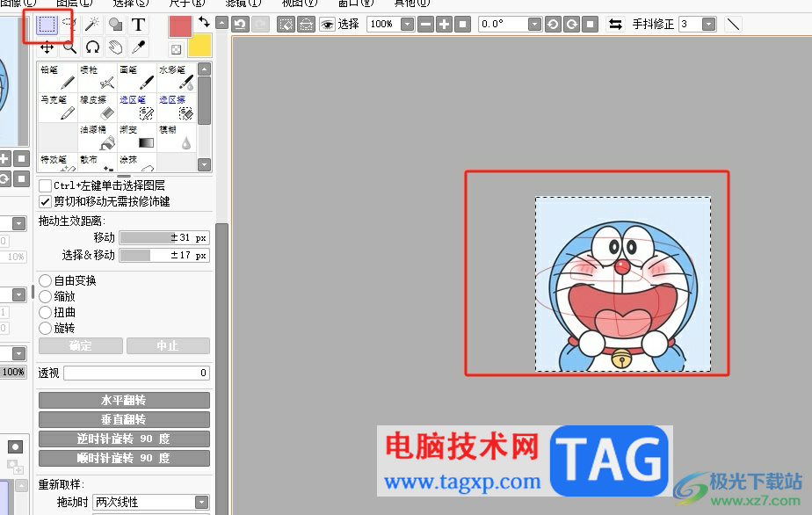Click the Doraemon image on canvas
Image resolution: width=812 pixels, height=515 pixels.
point(623,284)
